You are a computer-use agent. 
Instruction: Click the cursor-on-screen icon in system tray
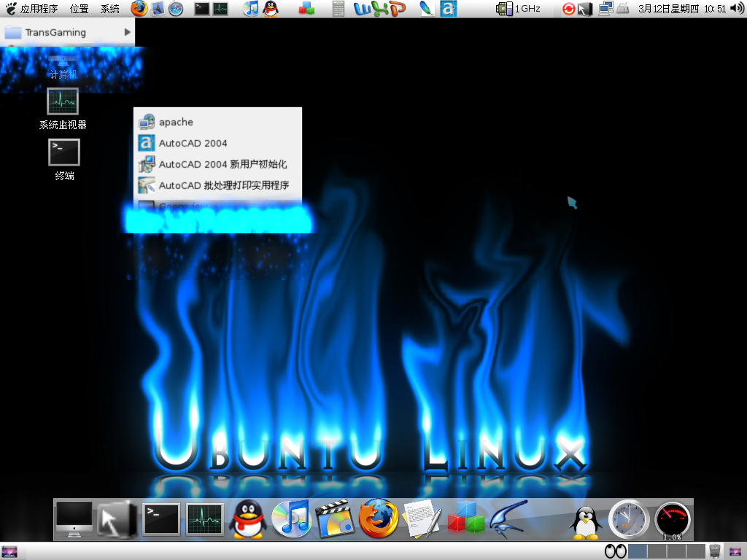(x=584, y=9)
